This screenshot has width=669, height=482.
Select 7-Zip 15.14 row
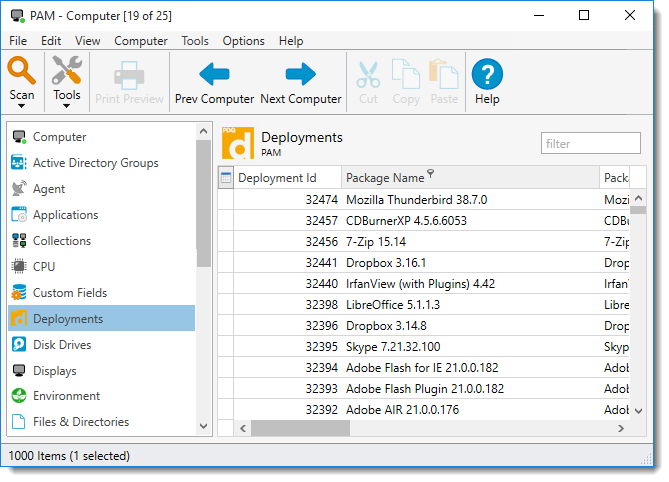pos(424,242)
